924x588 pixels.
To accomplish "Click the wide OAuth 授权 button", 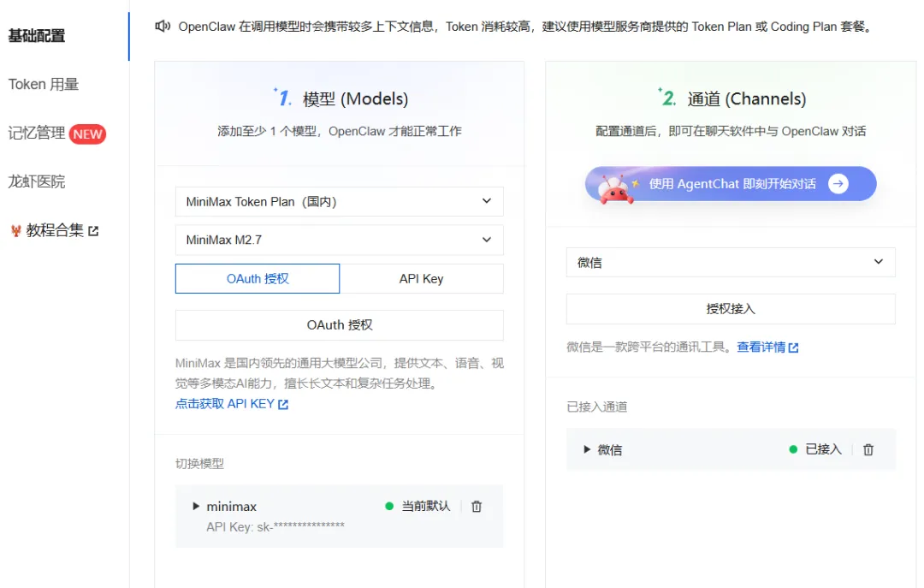I will coord(340,325).
